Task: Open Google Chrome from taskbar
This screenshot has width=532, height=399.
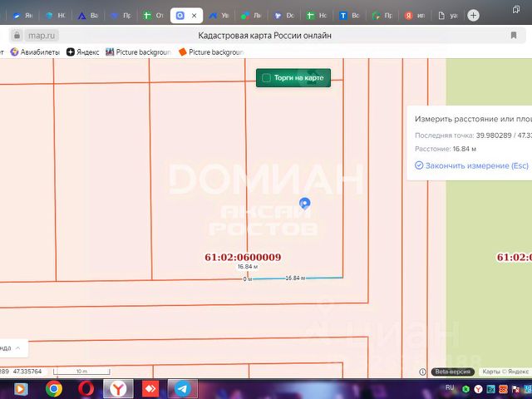Action: (53, 389)
